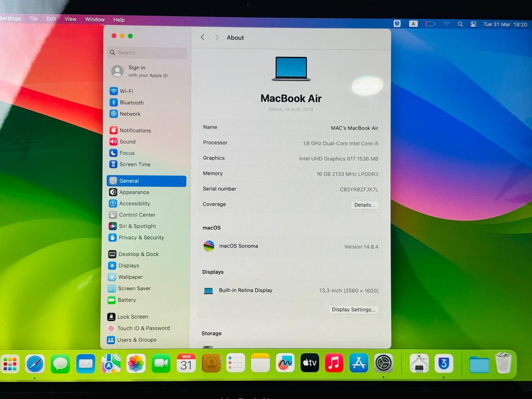Launch Maps from the Dock
532x399 pixels.
click(111, 364)
